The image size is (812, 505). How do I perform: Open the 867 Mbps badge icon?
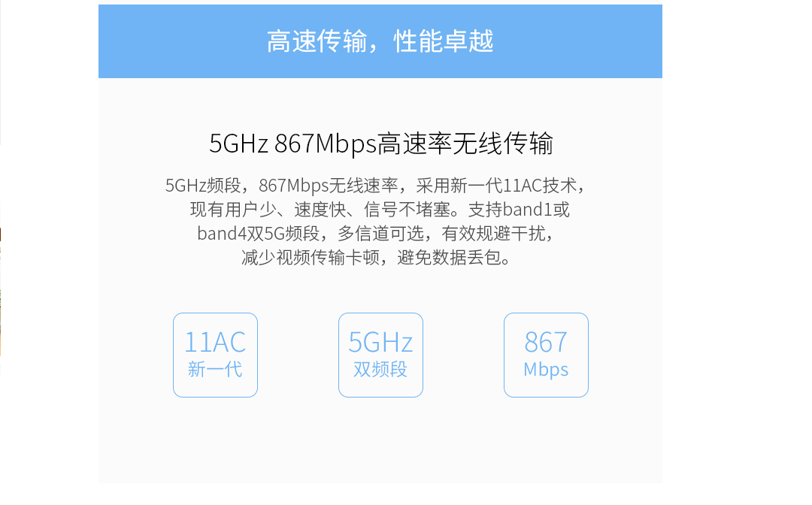546,355
